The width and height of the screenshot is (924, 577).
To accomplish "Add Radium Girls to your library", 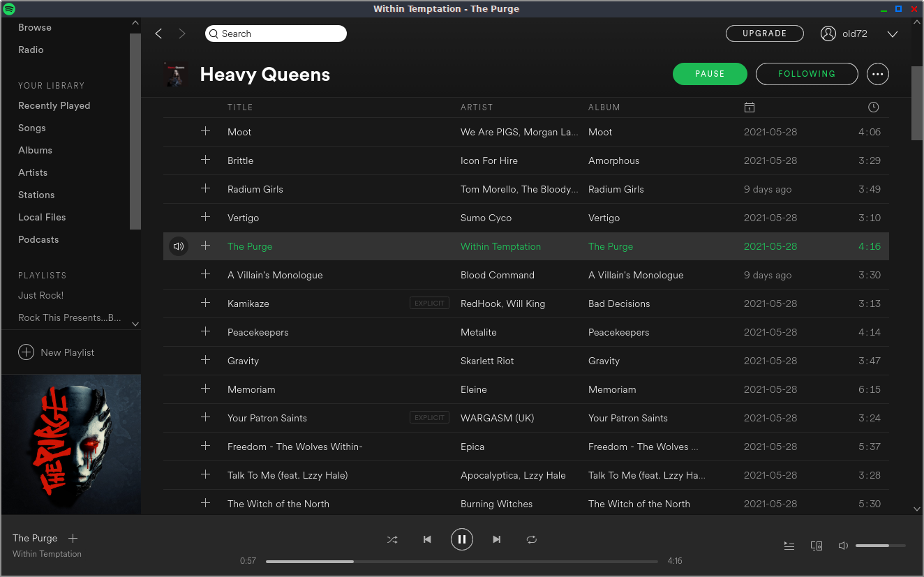I will coord(205,188).
